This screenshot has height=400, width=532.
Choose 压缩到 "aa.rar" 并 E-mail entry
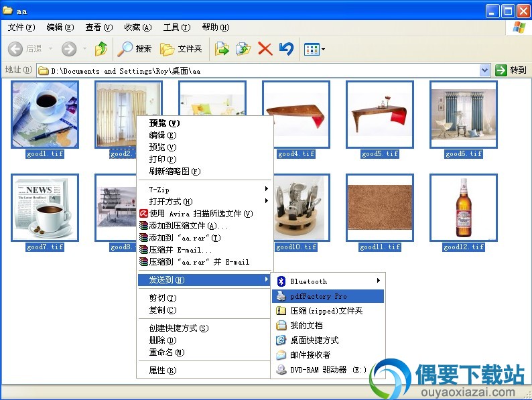click(x=204, y=262)
